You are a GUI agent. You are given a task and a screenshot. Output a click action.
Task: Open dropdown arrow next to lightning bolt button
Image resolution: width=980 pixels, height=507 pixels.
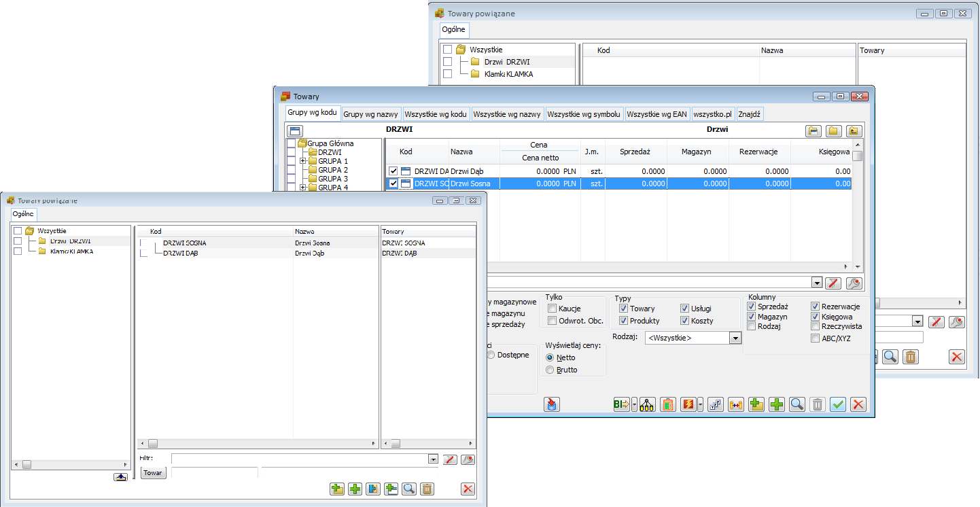(701, 404)
